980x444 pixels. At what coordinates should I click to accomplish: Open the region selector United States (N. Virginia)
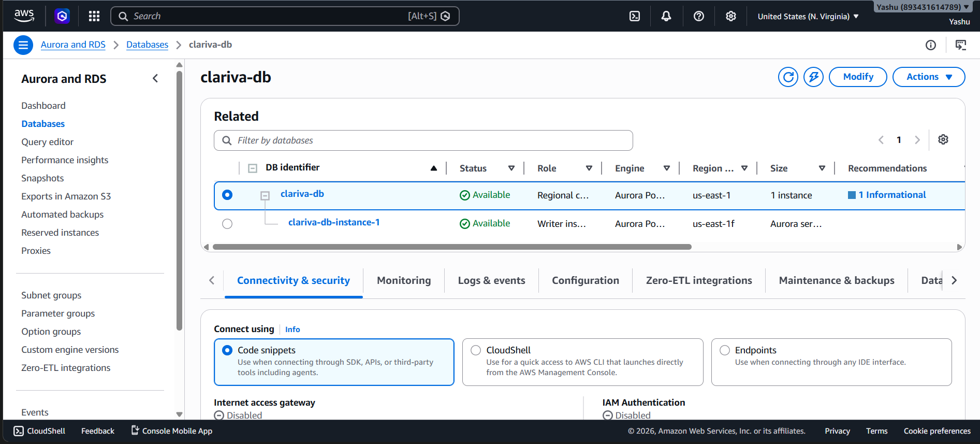[808, 17]
